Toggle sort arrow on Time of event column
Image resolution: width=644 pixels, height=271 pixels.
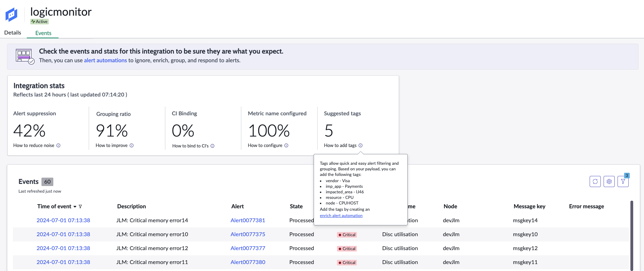click(x=75, y=207)
